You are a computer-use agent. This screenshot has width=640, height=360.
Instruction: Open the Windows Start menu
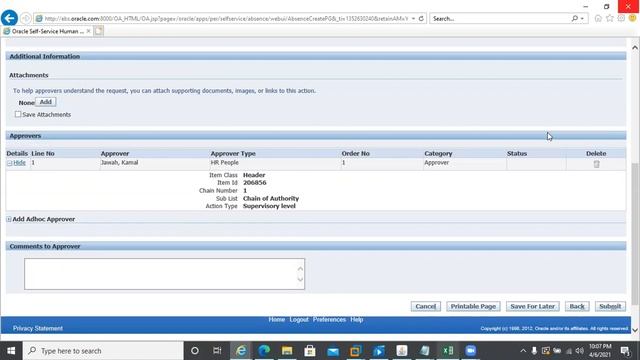(11, 351)
